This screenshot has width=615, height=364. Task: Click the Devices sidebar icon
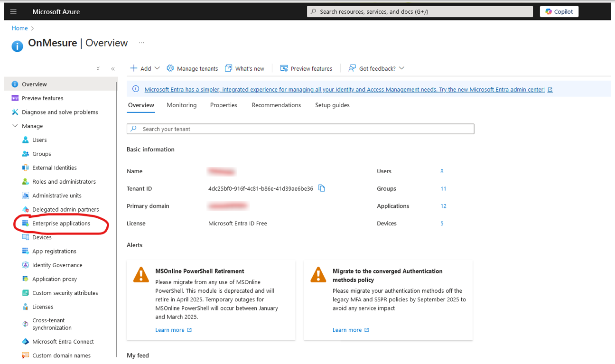[x=26, y=237]
